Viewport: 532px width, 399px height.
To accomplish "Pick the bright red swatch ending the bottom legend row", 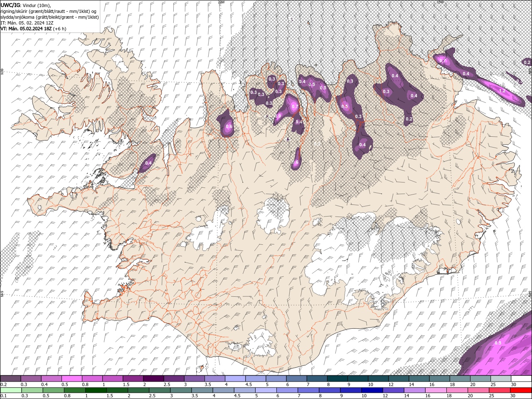I will pos(521,390).
